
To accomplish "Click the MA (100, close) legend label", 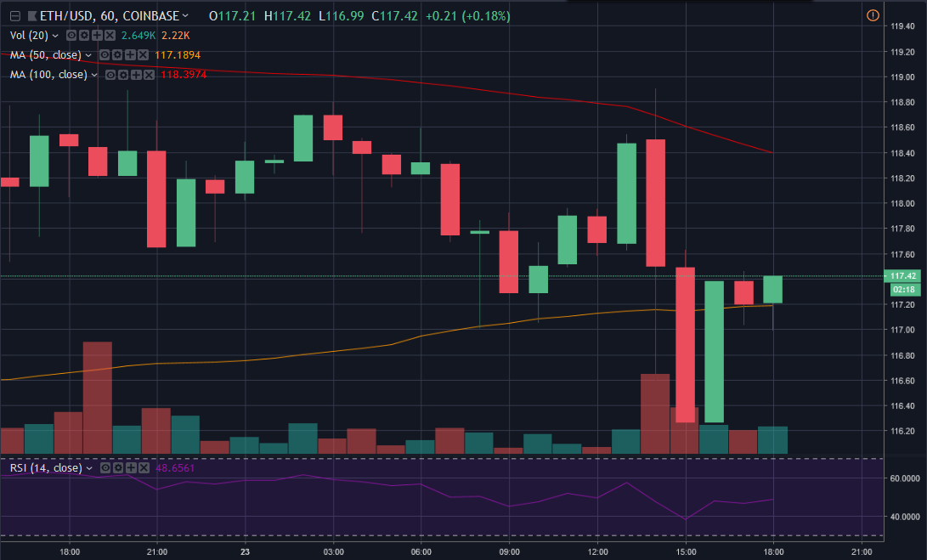I will [x=48, y=75].
